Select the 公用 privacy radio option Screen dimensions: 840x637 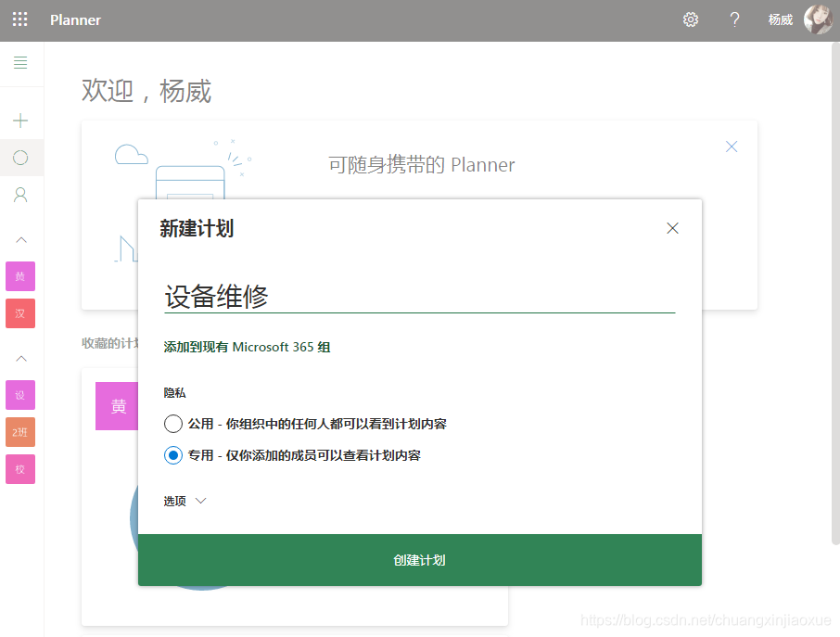point(173,424)
